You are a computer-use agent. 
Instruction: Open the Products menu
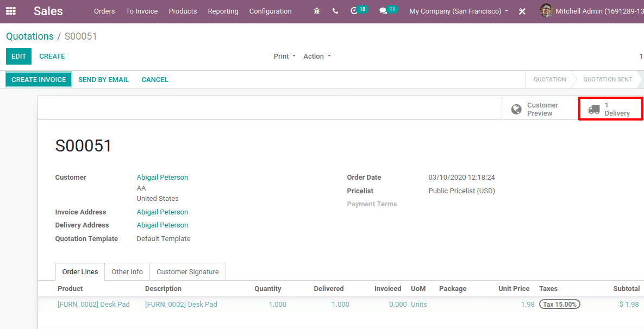[183, 11]
